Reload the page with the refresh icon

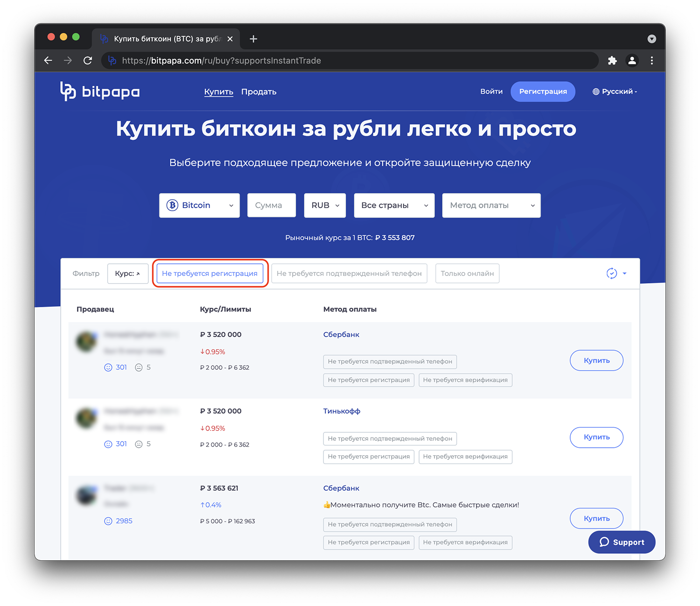(x=88, y=60)
